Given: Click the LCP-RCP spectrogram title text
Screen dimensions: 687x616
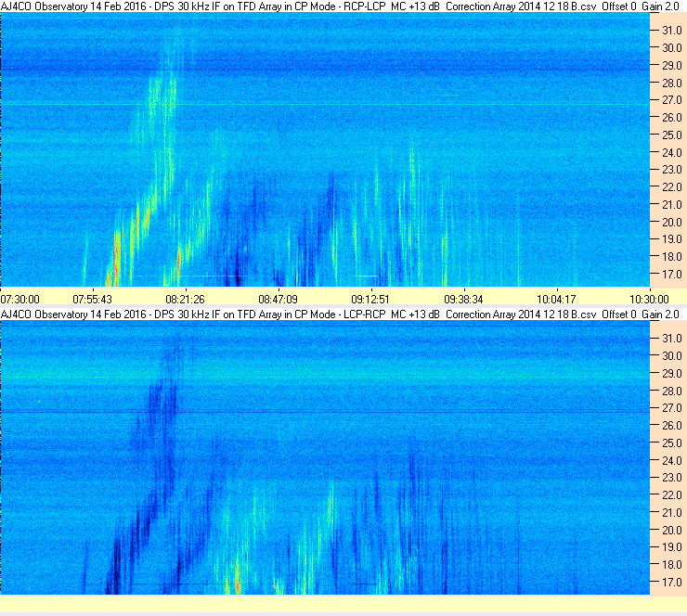Looking at the screenshot, I should coord(340,314).
